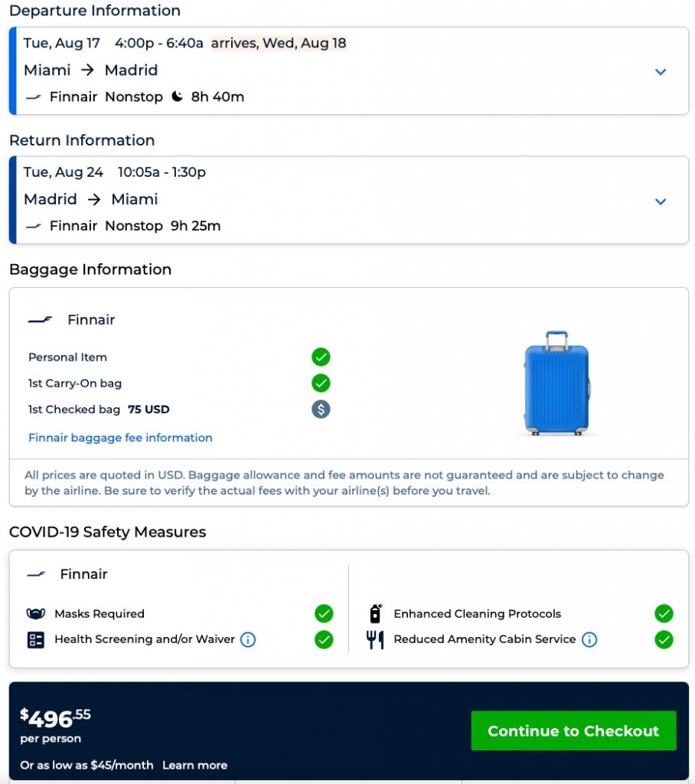The width and height of the screenshot is (695, 784).
Task: Expand the Madrid to Miami return details
Action: point(661,201)
